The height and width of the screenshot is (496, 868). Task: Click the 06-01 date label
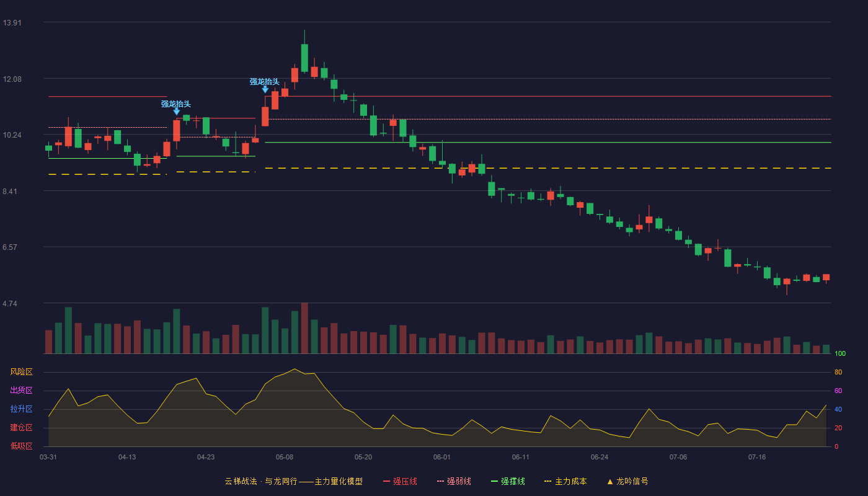[442, 457]
